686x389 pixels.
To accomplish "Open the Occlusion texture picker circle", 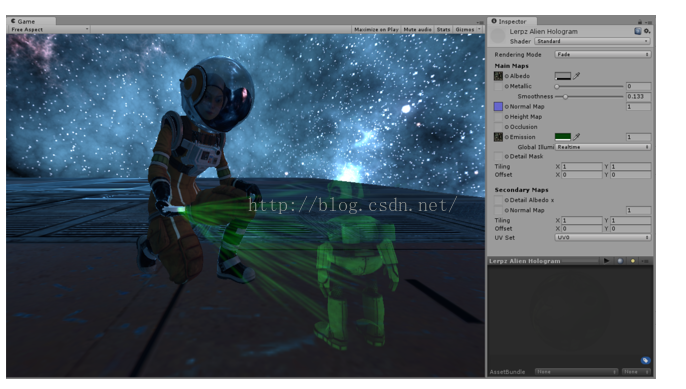I will pos(507,127).
